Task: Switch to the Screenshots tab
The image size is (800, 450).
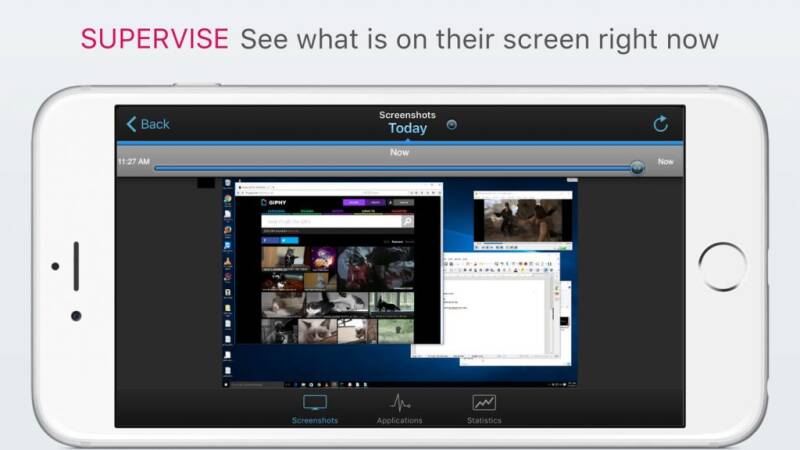Action: pos(315,409)
